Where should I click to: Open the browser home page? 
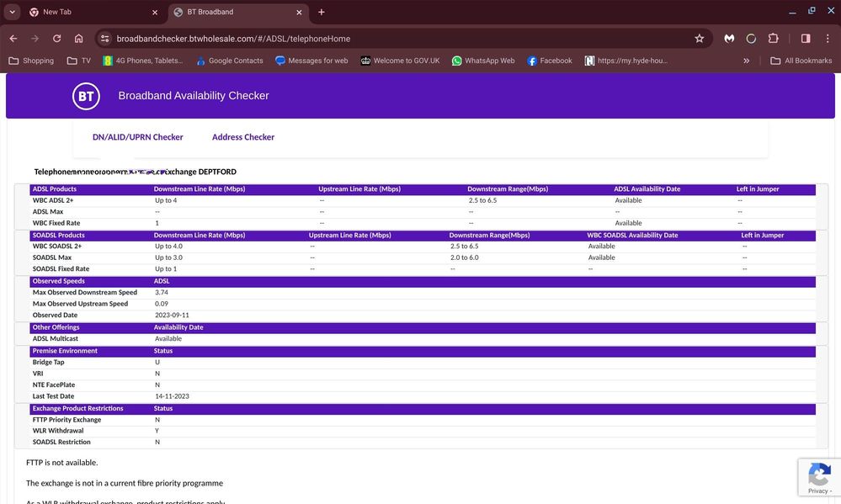point(79,39)
